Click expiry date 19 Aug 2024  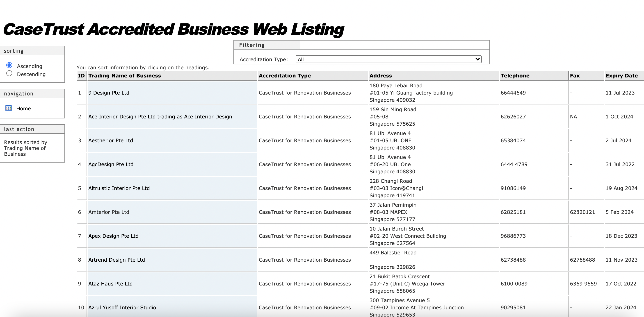coord(621,188)
